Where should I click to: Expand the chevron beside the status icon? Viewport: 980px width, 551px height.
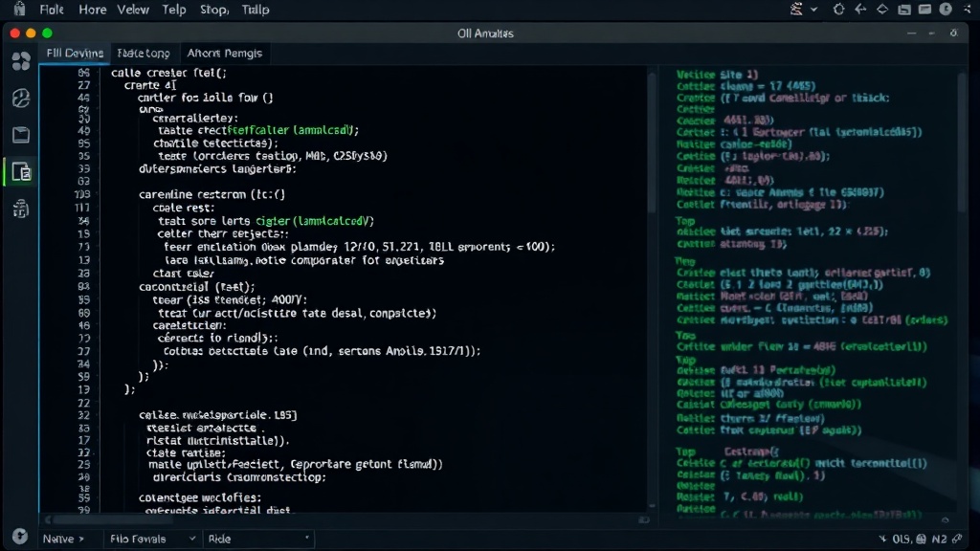click(813, 10)
